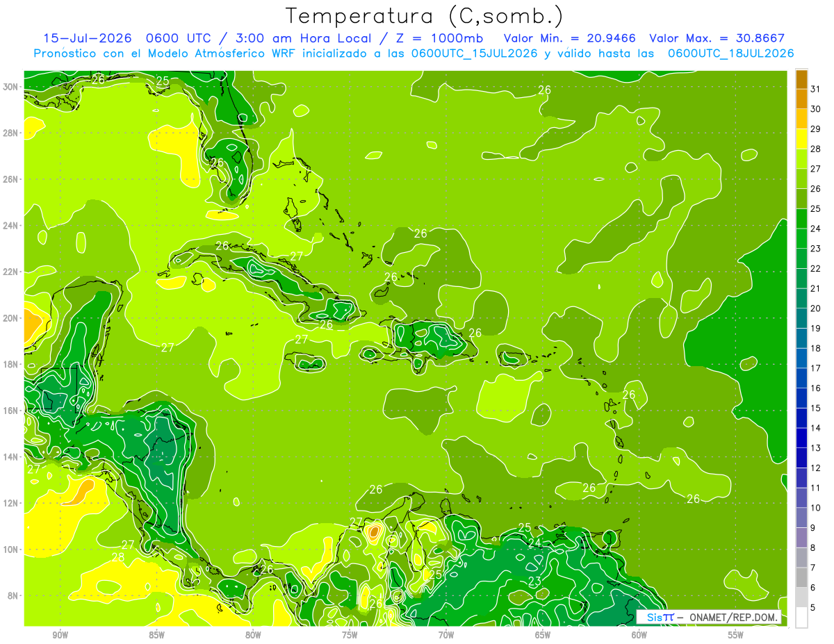Click the '85W' longitude axis label

click(x=156, y=636)
